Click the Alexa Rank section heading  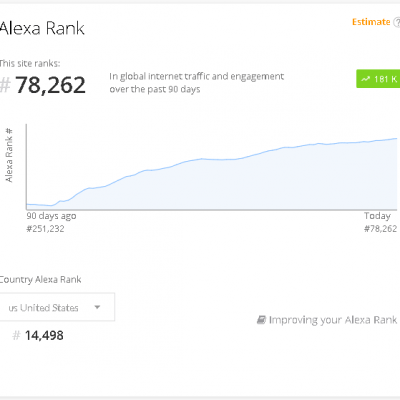coord(42,28)
